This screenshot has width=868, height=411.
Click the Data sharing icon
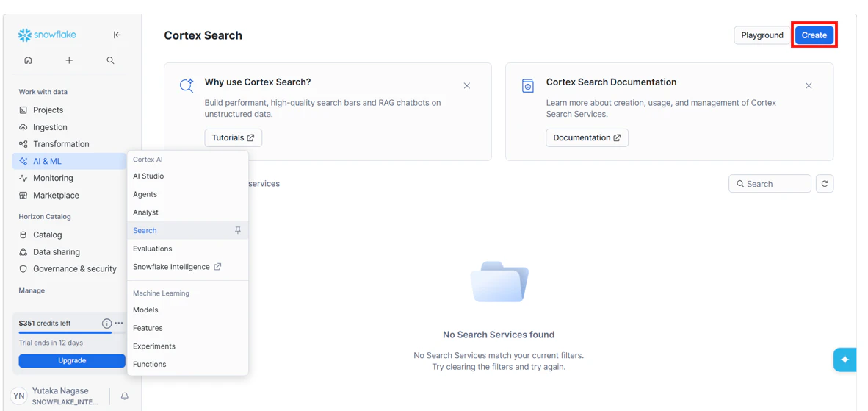pos(23,252)
